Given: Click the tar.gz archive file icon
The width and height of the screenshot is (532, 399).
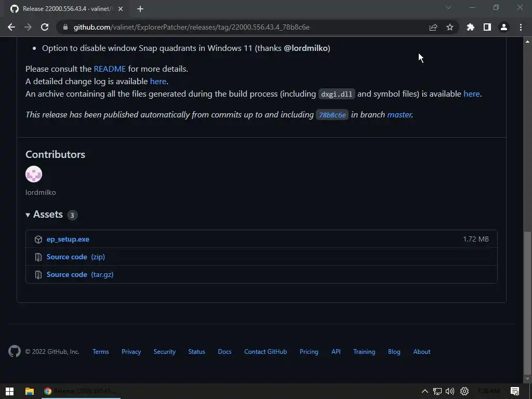Looking at the screenshot, I should coord(38,274).
